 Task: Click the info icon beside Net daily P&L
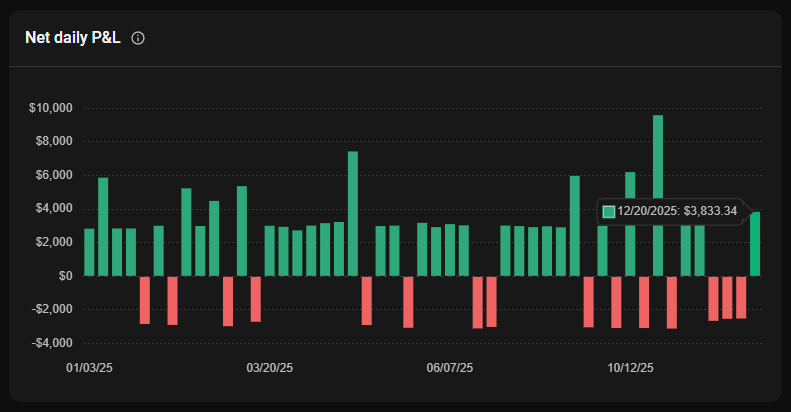pos(138,38)
